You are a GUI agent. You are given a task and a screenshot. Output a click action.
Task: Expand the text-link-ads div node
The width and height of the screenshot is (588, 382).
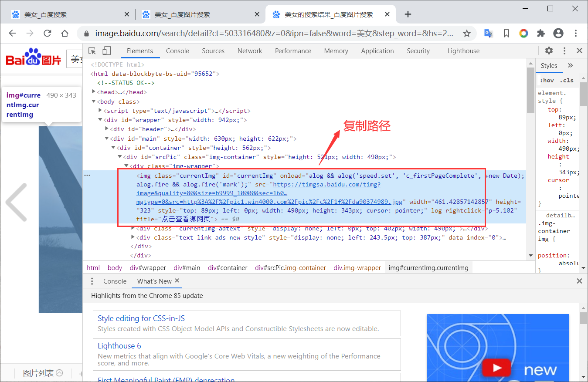[133, 237]
